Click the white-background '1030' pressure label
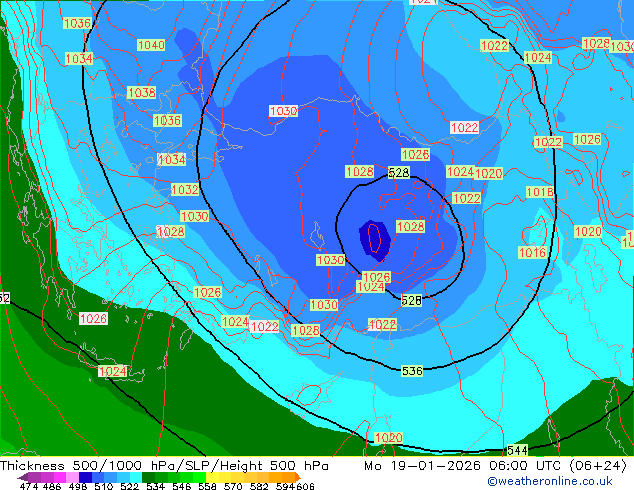Screen dimensions: 634x490 pos(283,111)
